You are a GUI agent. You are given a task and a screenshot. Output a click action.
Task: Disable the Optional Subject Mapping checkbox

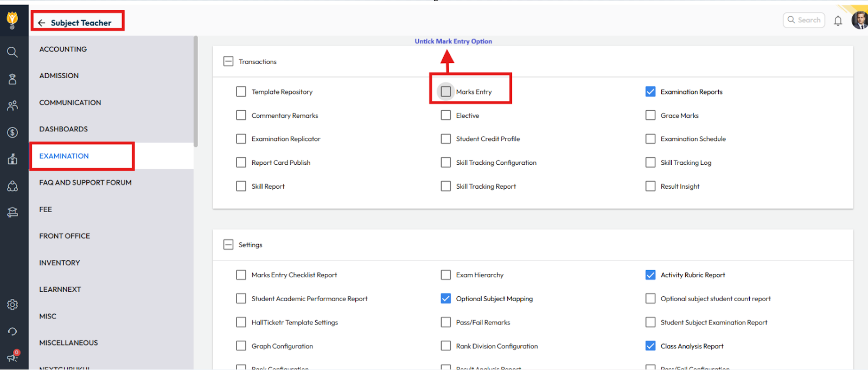[446, 299]
